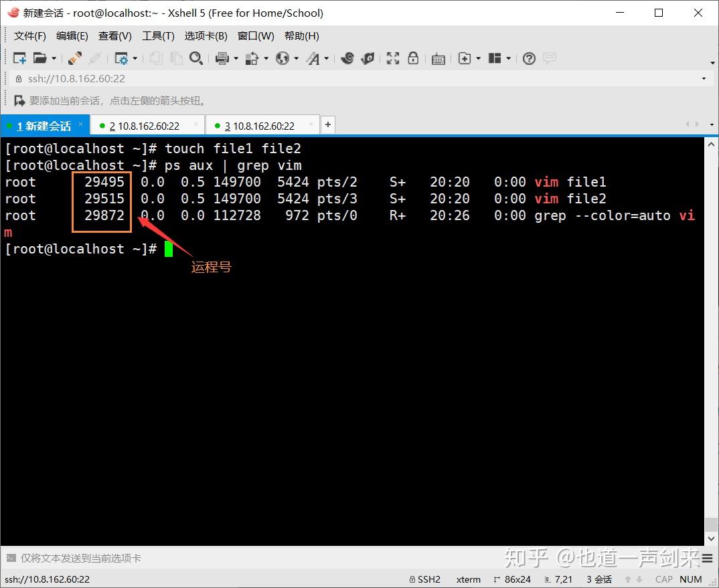This screenshot has height=588, width=719.
Task: Click the 'vim file1' process text
Action: pyautogui.click(x=570, y=182)
